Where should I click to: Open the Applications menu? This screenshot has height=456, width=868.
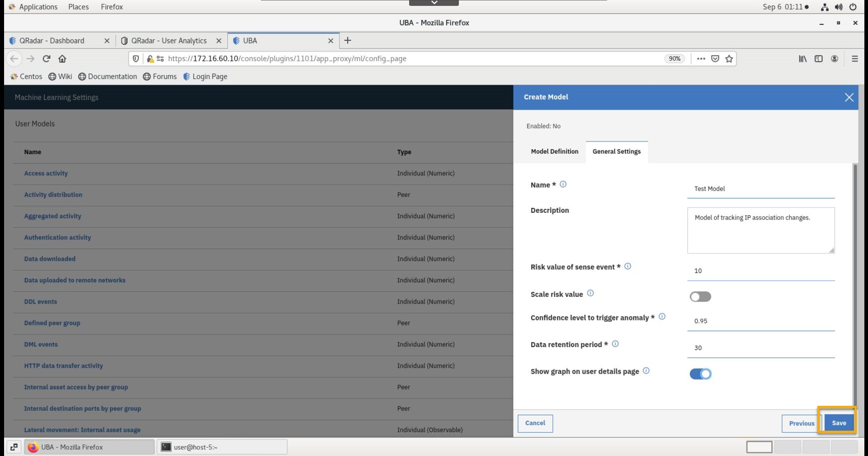[x=33, y=7]
